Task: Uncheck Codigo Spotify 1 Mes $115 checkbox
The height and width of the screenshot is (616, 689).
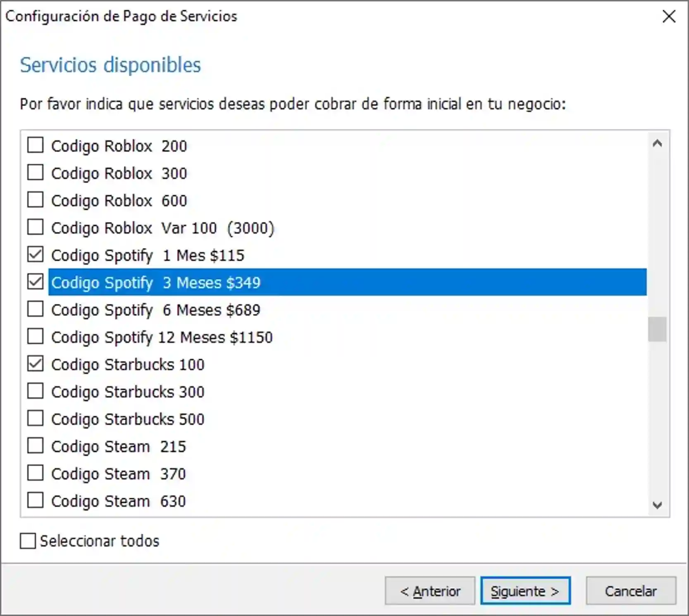Action: pyautogui.click(x=35, y=255)
